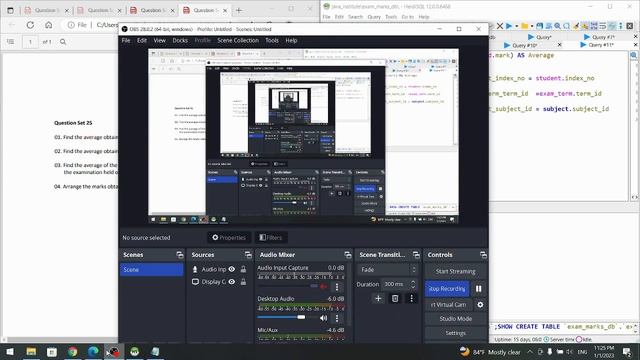The image size is (640, 360).
Task: Go to the browser Home page
Action: [49, 25]
